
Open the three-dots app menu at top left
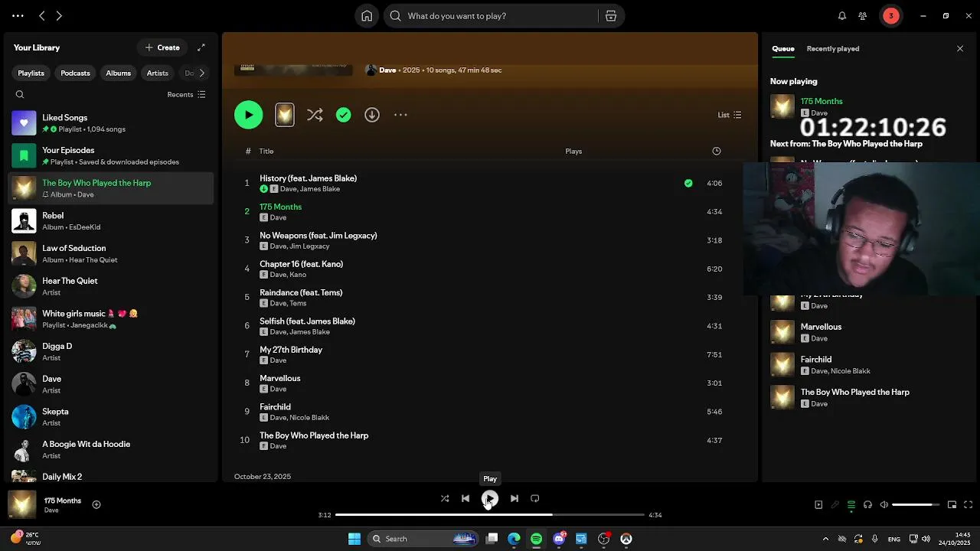coord(18,16)
